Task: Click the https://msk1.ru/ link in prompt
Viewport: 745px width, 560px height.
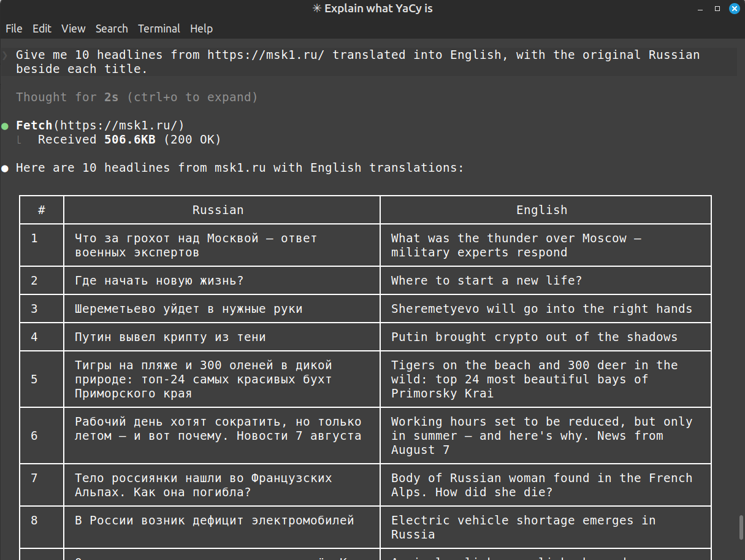Action: click(266, 55)
